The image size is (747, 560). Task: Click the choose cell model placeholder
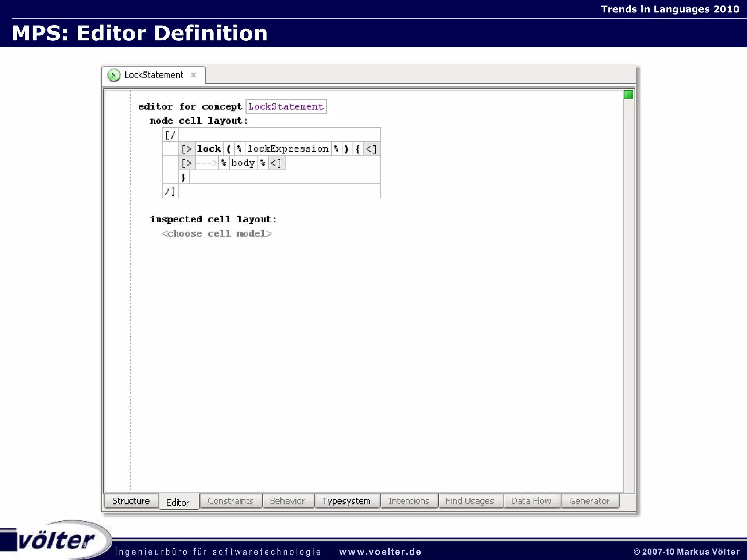pyautogui.click(x=217, y=233)
